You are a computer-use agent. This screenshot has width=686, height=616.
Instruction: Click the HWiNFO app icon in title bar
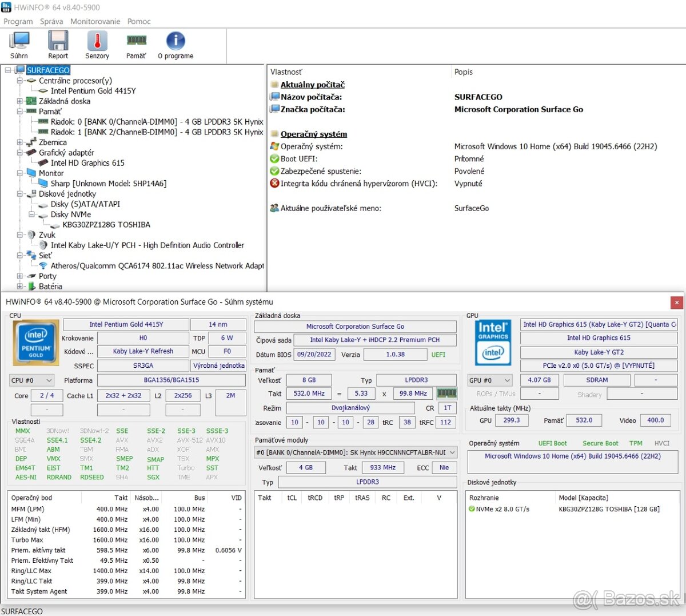tap(6, 7)
